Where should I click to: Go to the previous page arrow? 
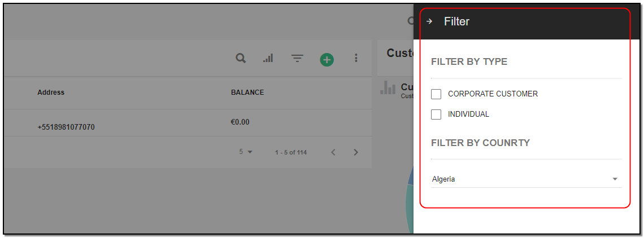point(333,152)
